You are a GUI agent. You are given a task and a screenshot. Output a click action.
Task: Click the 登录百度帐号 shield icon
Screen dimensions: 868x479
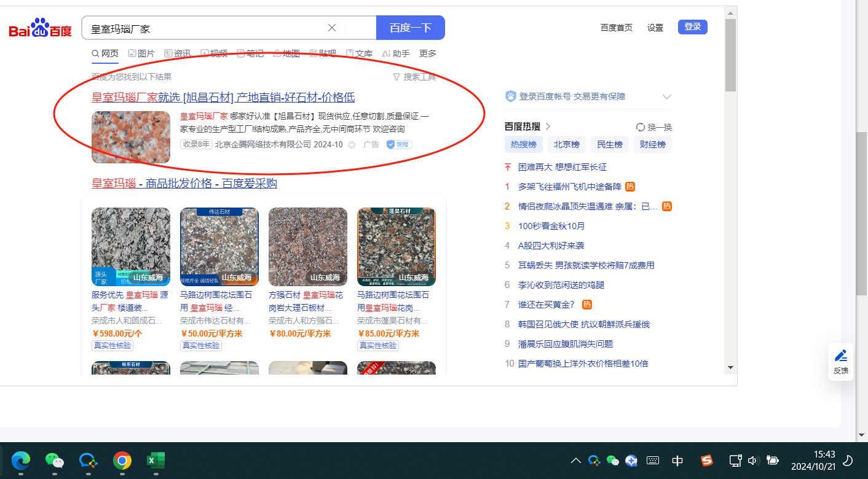pos(510,96)
